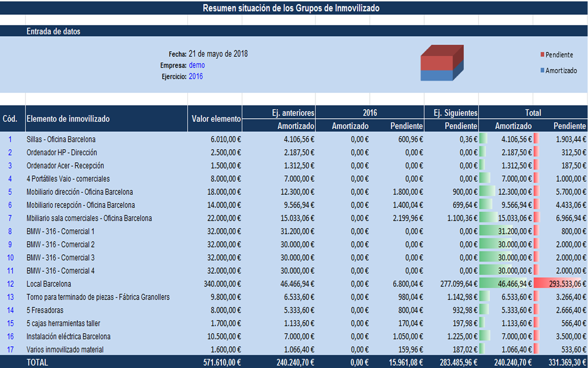Screen dimensions: 588x368
Task: Click the 3D stacked cube chart
Action: pos(442,63)
